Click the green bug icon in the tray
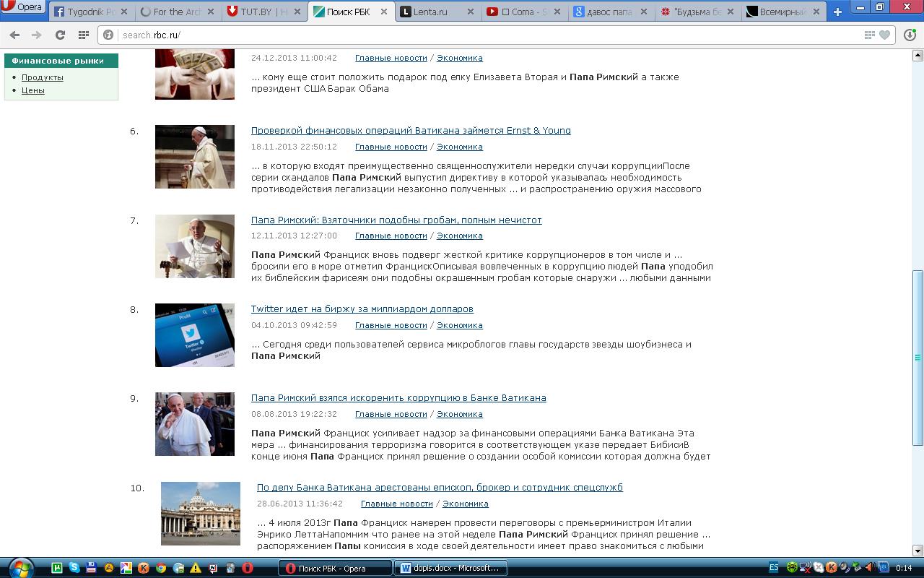The width and height of the screenshot is (924, 578). click(793, 568)
